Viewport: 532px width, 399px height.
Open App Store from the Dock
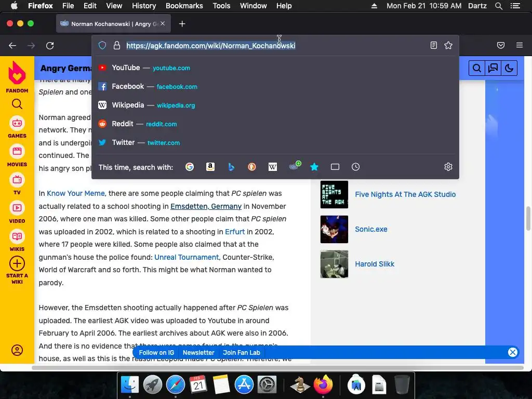pos(244,385)
